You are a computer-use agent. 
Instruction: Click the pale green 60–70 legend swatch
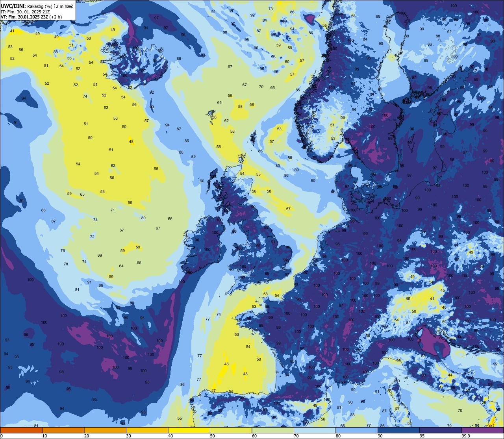(x=273, y=430)
